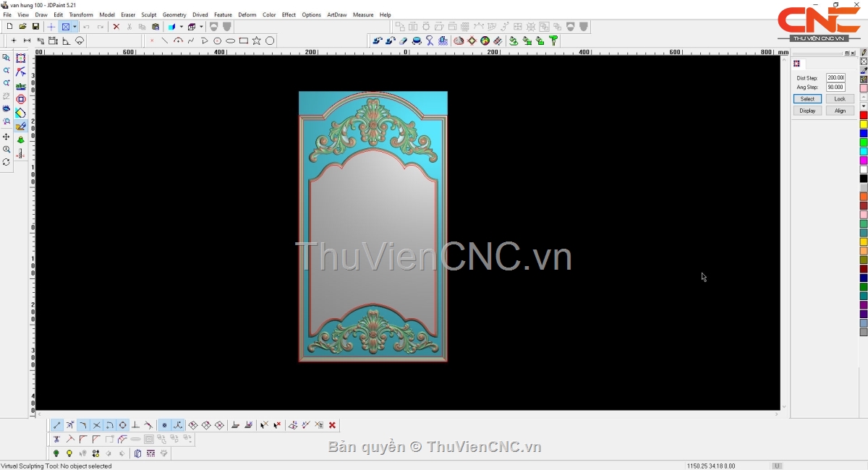This screenshot has height=470, width=868.
Task: Open the view mode dropdown arrow
Action: 75,27
